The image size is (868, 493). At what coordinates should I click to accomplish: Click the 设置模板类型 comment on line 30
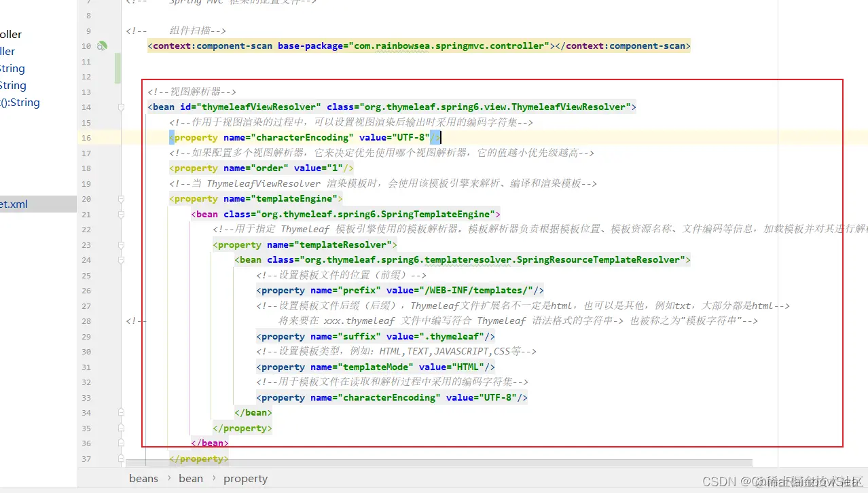tap(396, 352)
